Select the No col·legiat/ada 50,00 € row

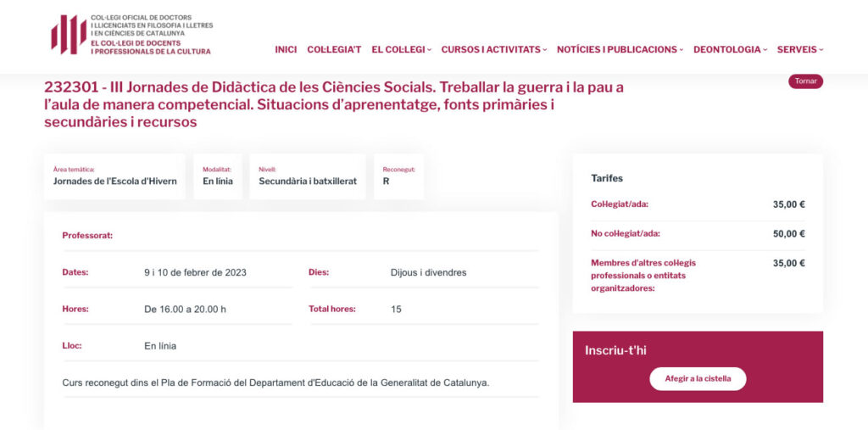697,234
